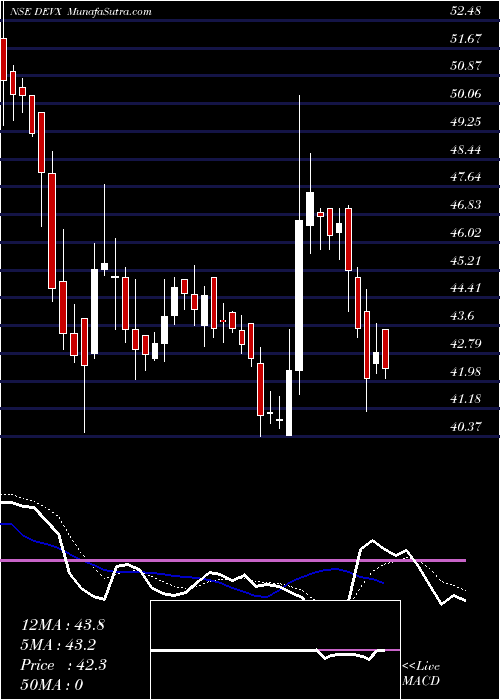Image resolution: width=500 pixels, height=700 pixels.
Task: Click the 50.87 price axis label
Action: pyautogui.click(x=466, y=66)
